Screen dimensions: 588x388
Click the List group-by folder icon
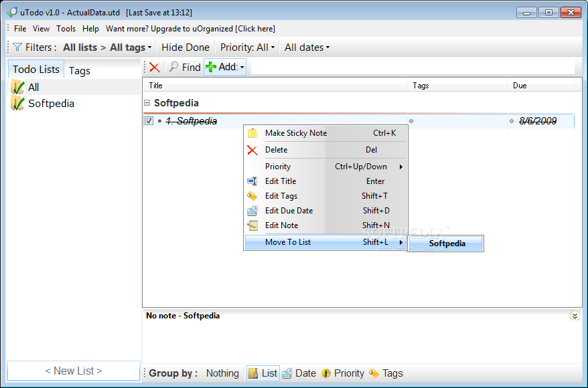[253, 373]
